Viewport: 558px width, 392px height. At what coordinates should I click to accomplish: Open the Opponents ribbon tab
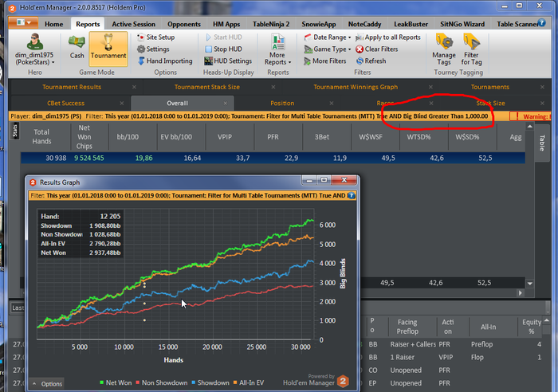point(184,24)
